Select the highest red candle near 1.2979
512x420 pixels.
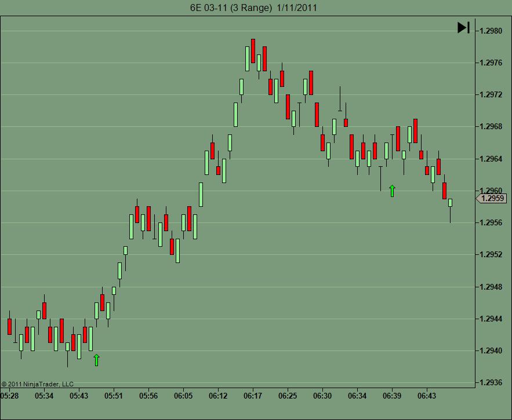(253, 51)
